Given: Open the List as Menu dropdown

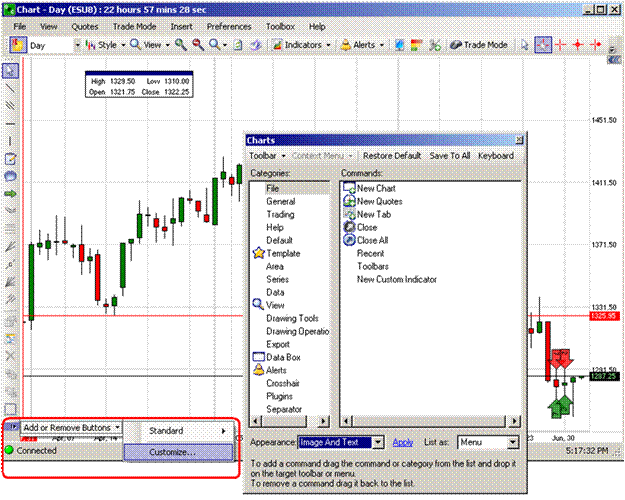Looking at the screenshot, I should click(x=513, y=442).
